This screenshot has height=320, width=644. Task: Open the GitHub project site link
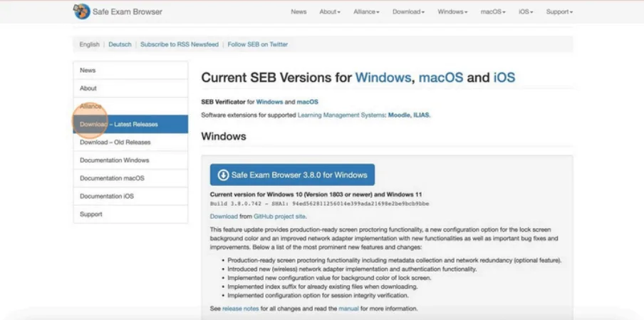(279, 217)
